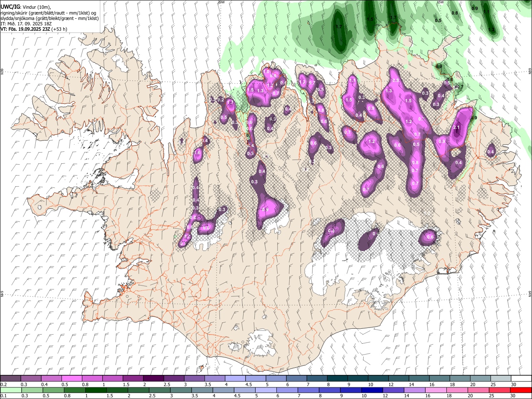Click the 1.0 snowfall value on the map

[266, 71]
